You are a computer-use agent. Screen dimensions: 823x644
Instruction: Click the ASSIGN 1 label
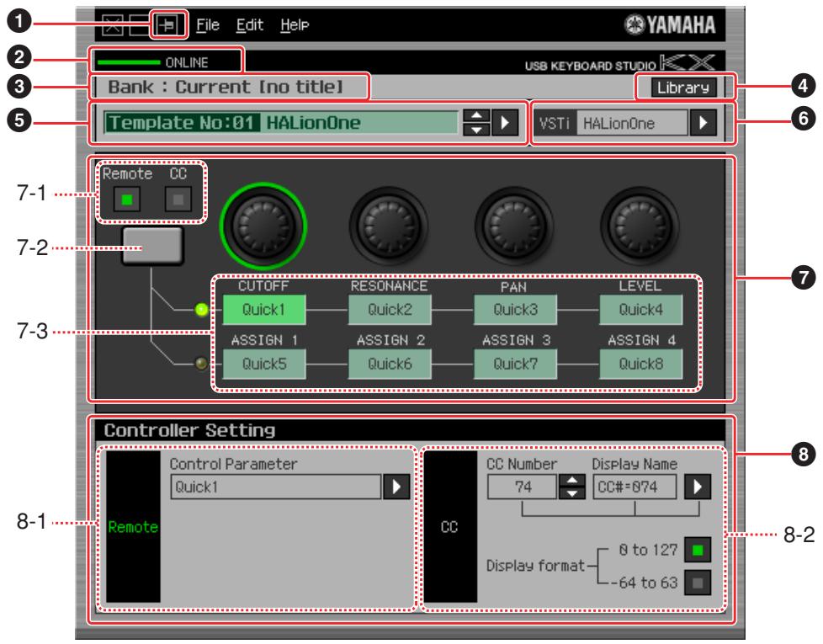click(264, 341)
